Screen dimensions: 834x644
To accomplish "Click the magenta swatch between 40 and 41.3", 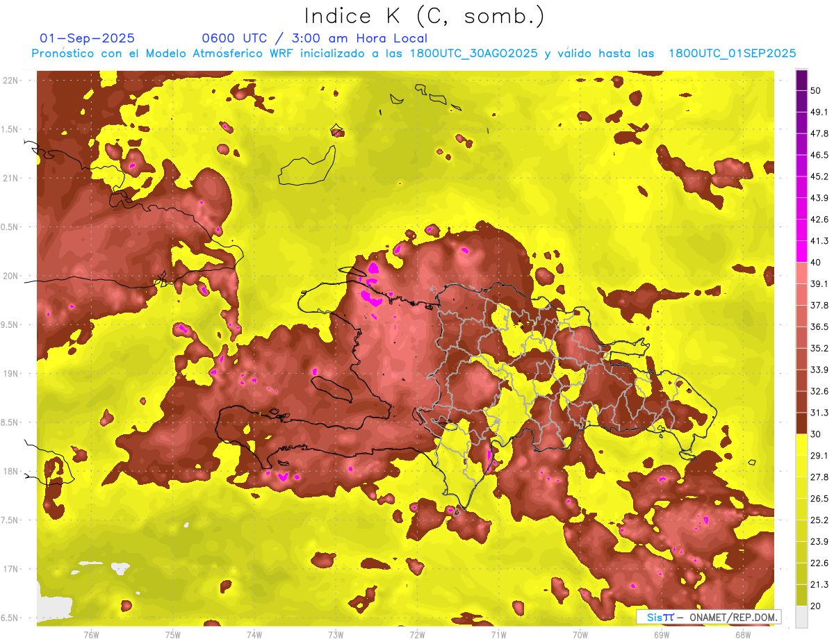I will coord(801,251).
